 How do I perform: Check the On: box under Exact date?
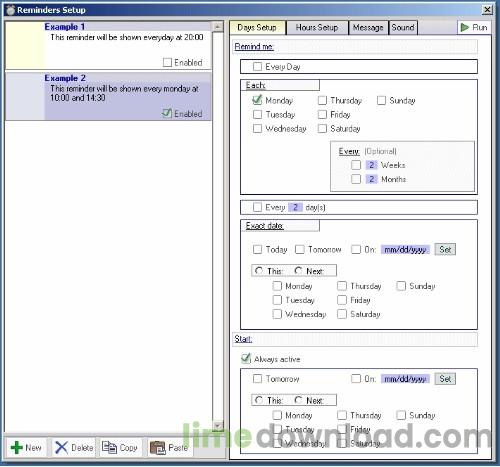(356, 249)
